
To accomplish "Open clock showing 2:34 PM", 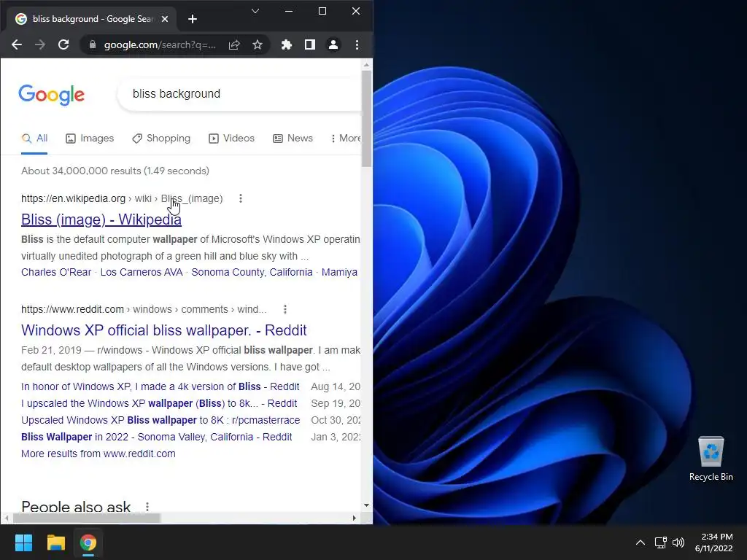I will click(713, 542).
